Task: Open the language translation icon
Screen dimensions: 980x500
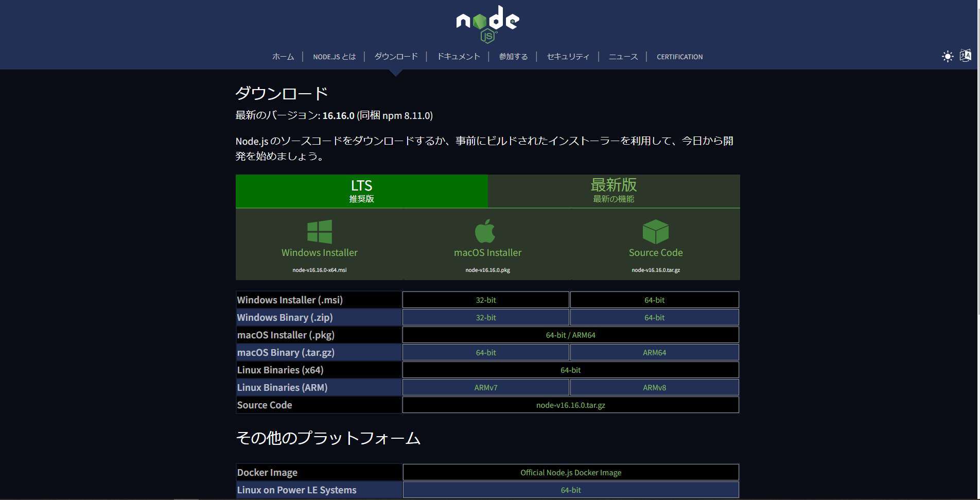Action: (966, 56)
